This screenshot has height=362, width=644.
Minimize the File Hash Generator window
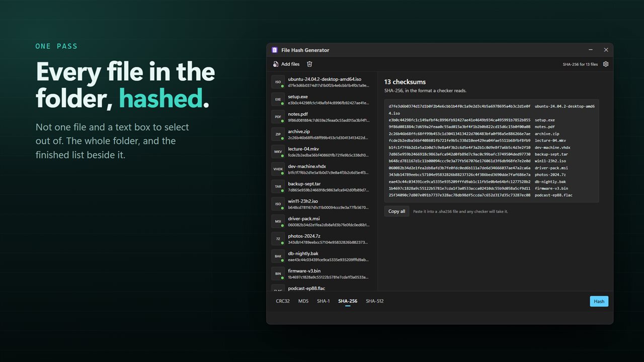tap(591, 50)
